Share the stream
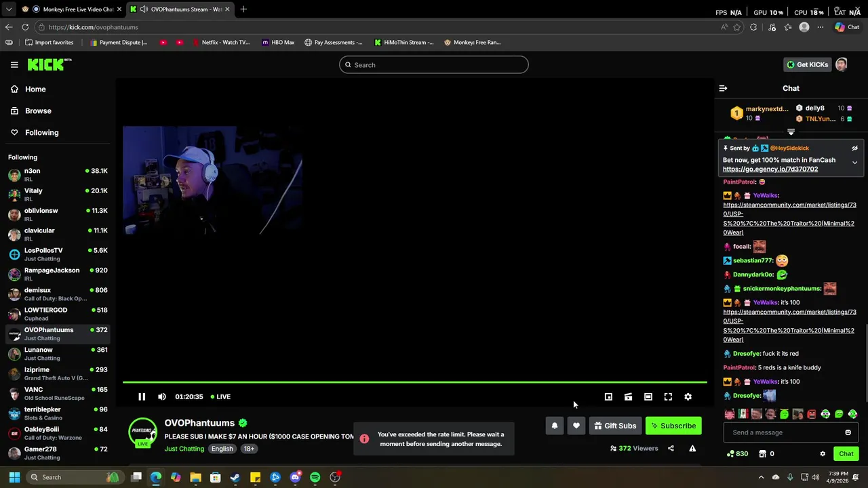 click(671, 448)
